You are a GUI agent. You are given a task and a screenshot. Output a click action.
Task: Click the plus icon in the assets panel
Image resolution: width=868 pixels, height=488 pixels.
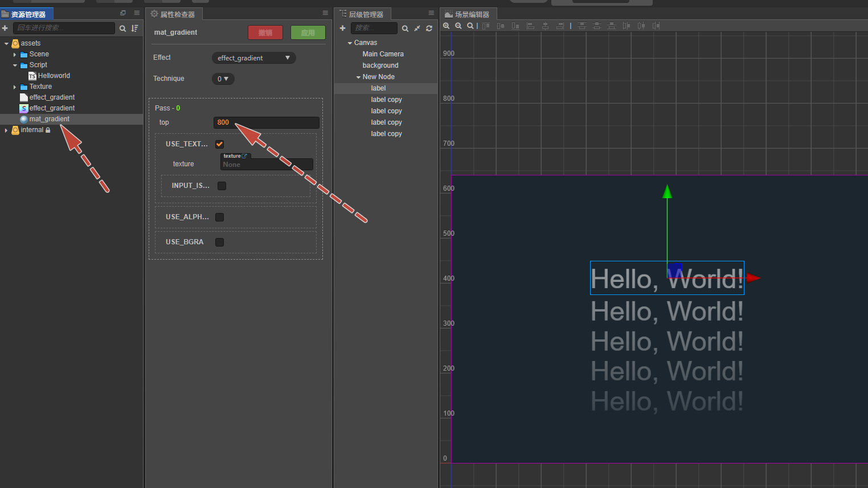coord(5,28)
